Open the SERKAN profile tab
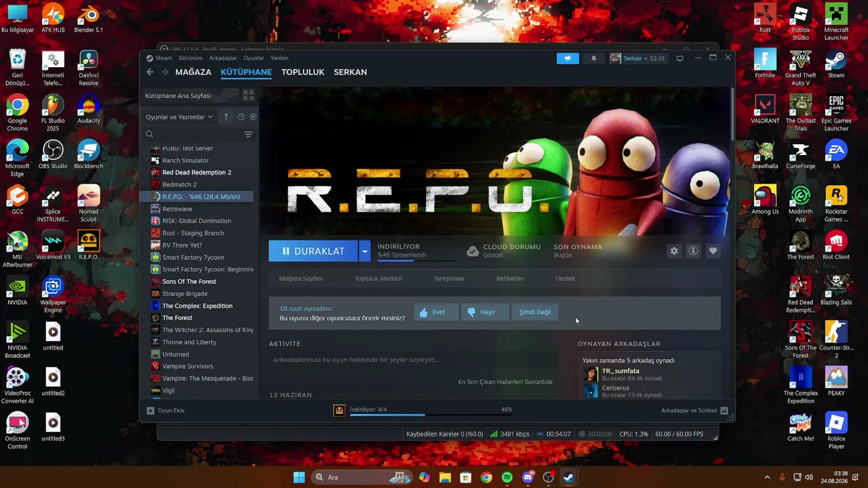The width and height of the screenshot is (868, 488). tap(351, 72)
